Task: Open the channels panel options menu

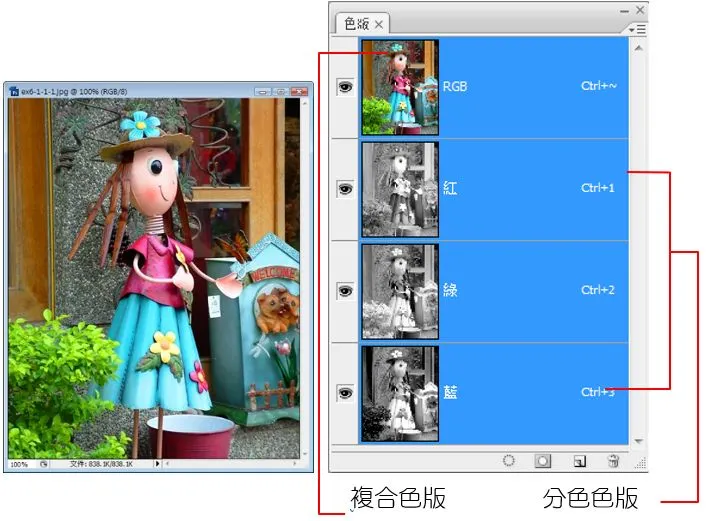Action: point(638,30)
